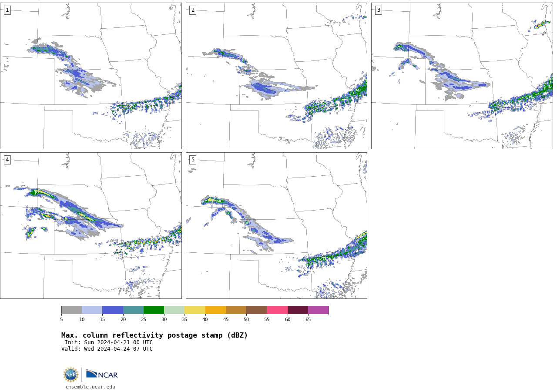Click the brown 50-55 dBZ swatch

point(256,310)
